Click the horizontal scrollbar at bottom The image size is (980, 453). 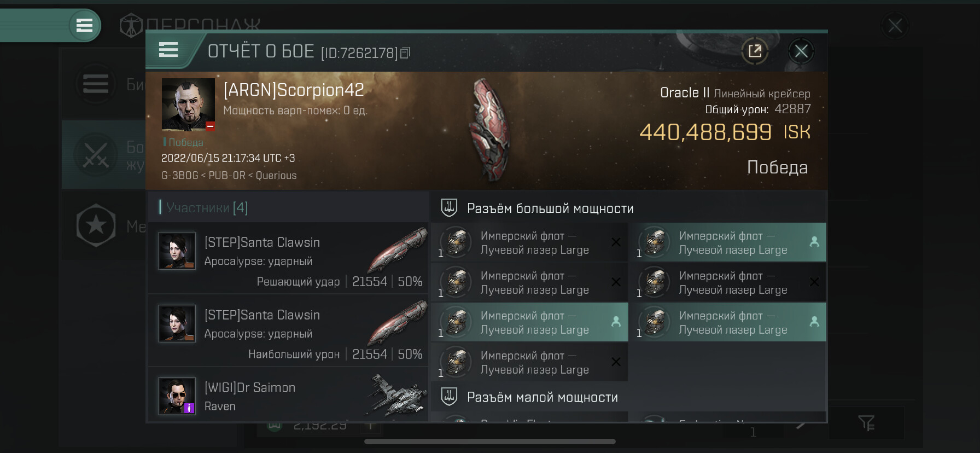(490, 442)
